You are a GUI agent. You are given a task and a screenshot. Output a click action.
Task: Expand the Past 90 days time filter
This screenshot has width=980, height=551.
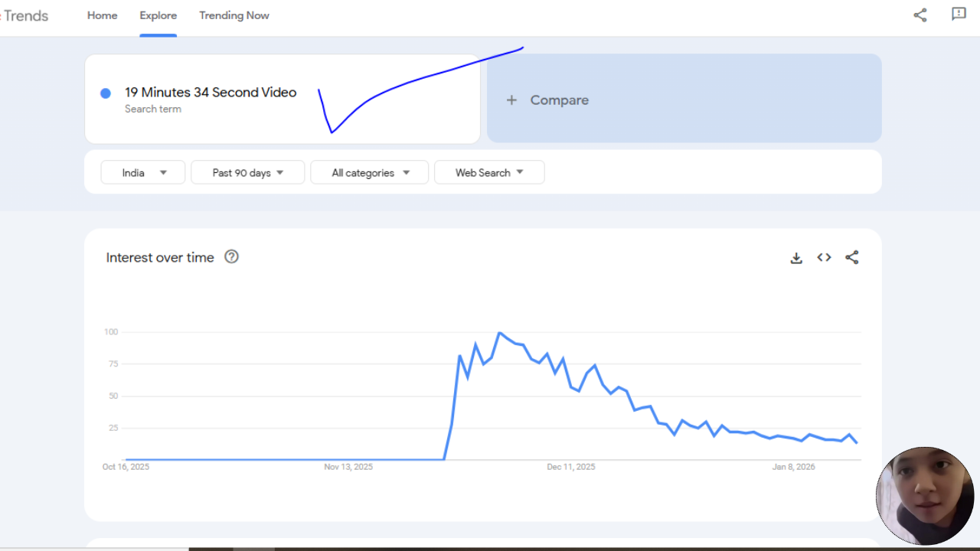(x=247, y=173)
